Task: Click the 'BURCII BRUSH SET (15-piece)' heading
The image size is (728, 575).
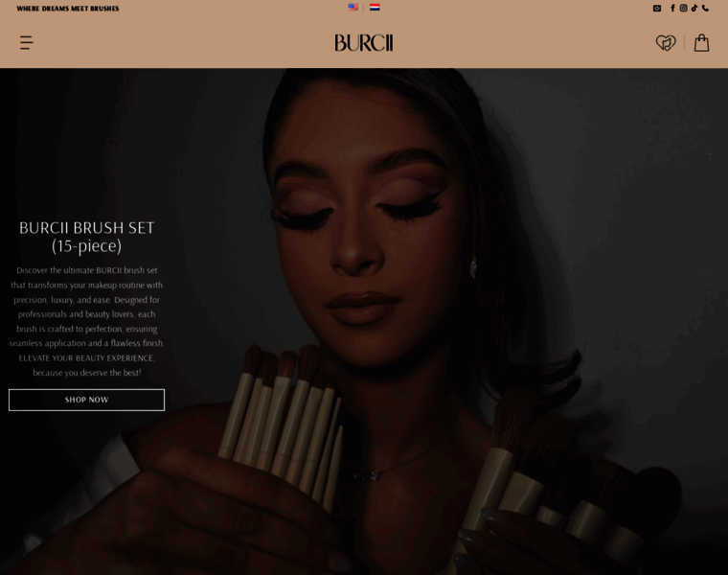Action: (87, 237)
